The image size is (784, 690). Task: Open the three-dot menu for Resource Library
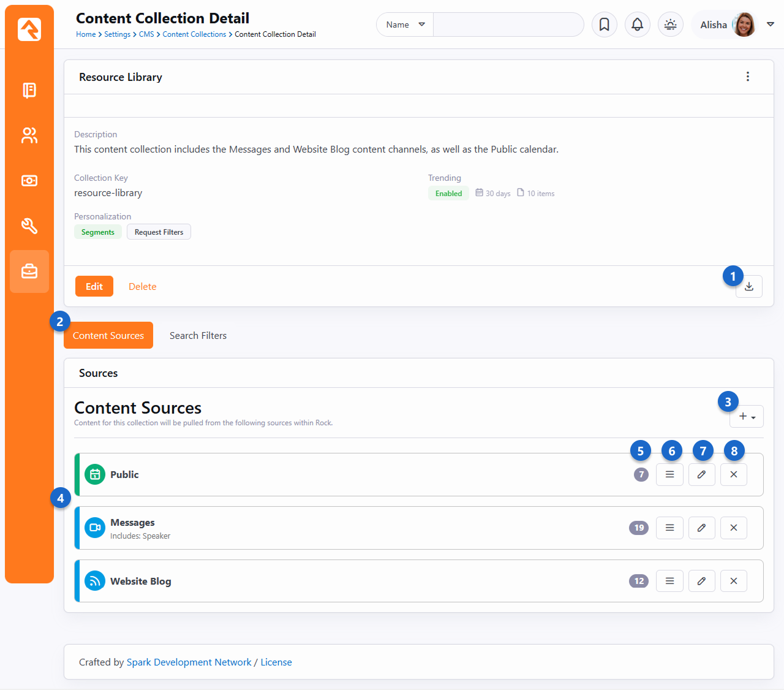(748, 77)
